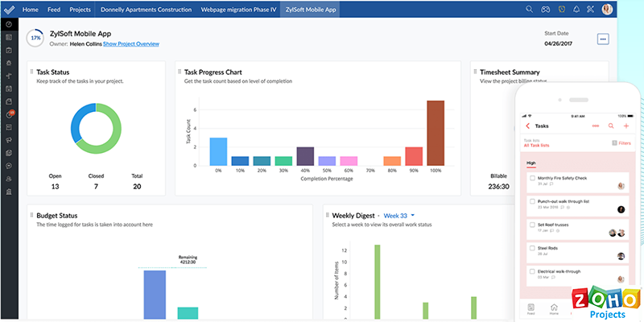Check the Set Roof trusses task
The width and height of the screenshot is (644, 322).
[x=532, y=225]
